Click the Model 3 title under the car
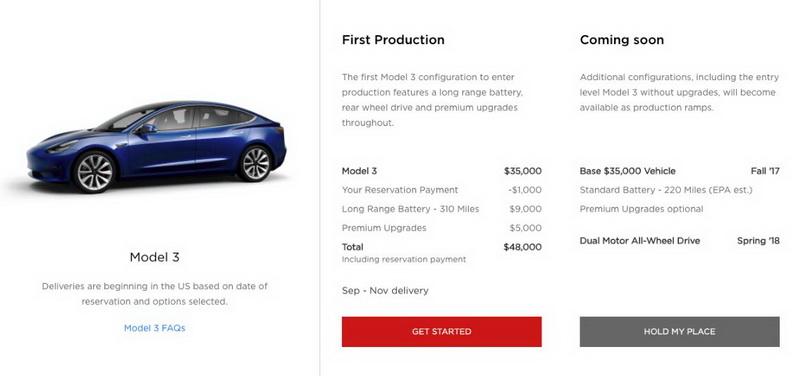800x376 pixels. click(x=155, y=257)
